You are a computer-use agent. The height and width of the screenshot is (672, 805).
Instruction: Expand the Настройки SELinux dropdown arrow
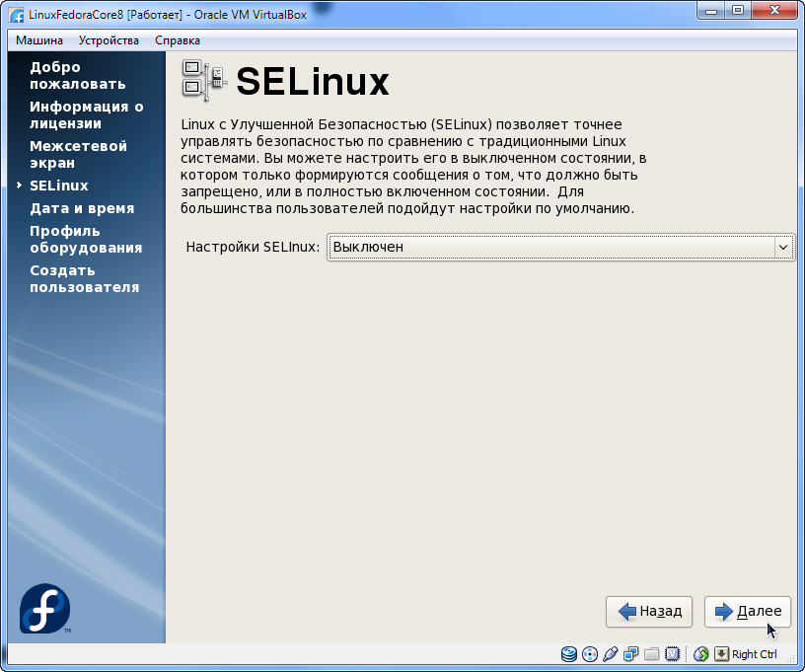pos(783,247)
